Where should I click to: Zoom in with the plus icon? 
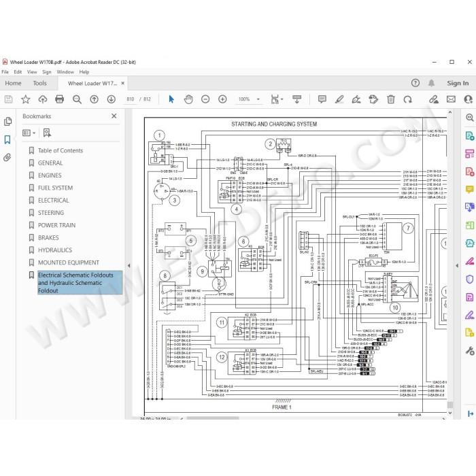[x=222, y=99]
